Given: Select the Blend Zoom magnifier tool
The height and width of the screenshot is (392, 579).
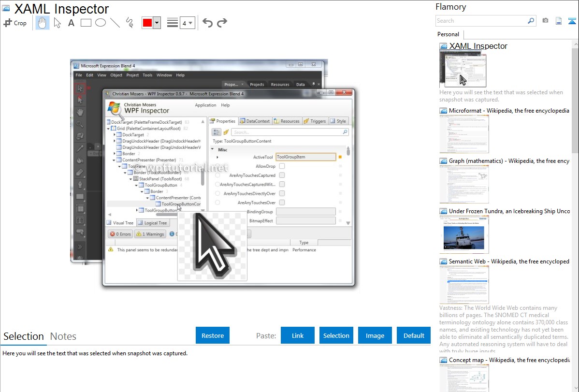Looking at the screenshot, I should tap(80, 124).
